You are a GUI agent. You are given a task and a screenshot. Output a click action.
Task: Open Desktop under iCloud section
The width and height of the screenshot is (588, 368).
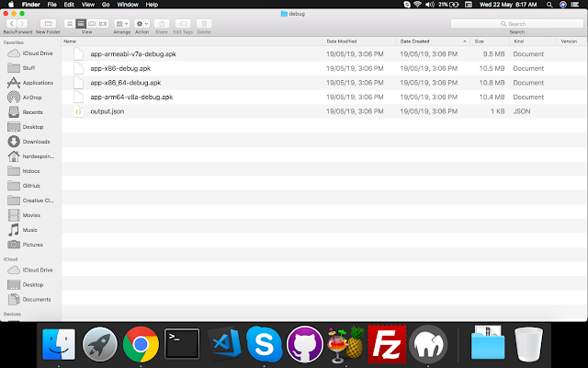(26, 284)
